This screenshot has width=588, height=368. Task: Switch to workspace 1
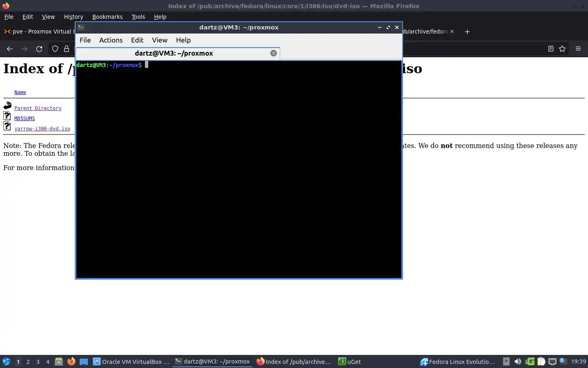click(18, 361)
